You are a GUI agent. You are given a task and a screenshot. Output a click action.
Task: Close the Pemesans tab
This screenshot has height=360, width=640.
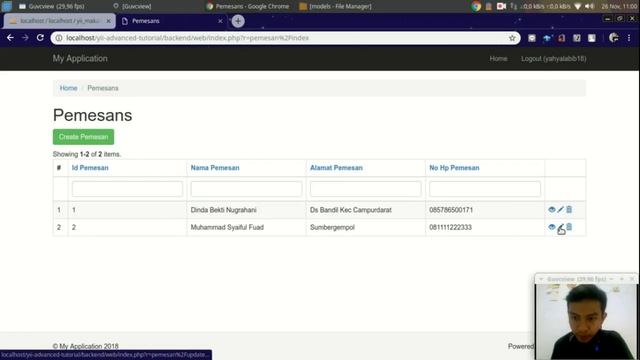pos(220,21)
